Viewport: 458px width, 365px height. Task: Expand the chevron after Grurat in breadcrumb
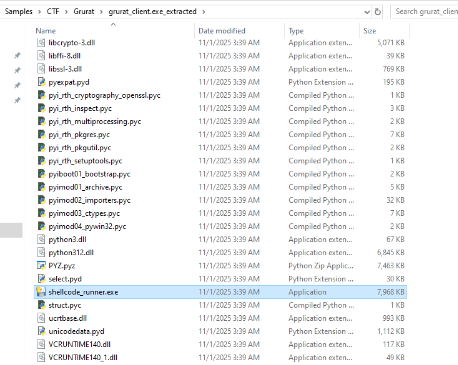(101, 12)
